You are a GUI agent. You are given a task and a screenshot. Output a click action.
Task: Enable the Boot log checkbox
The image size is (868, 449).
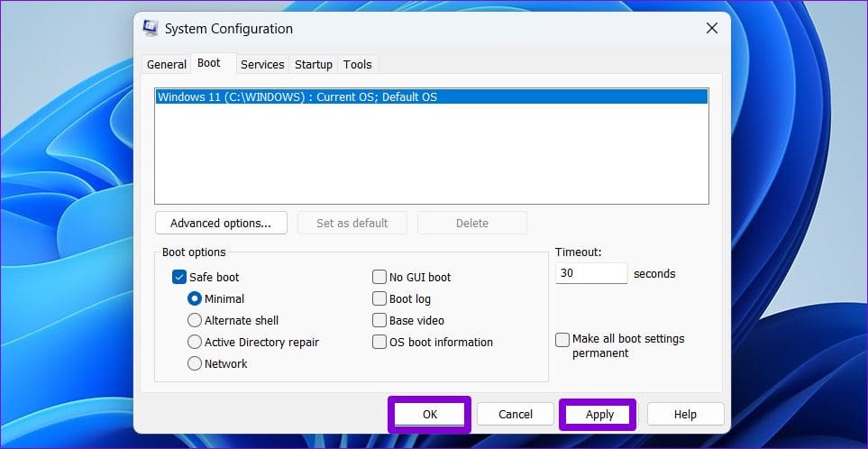(379, 299)
